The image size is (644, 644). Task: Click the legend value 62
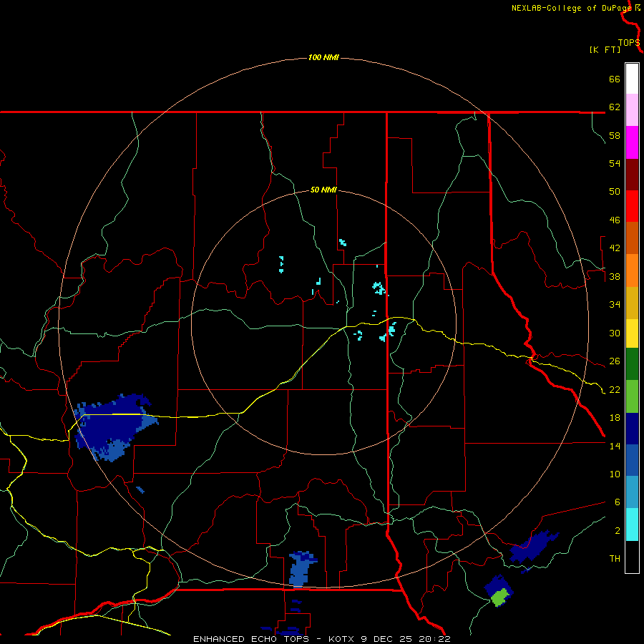click(615, 107)
